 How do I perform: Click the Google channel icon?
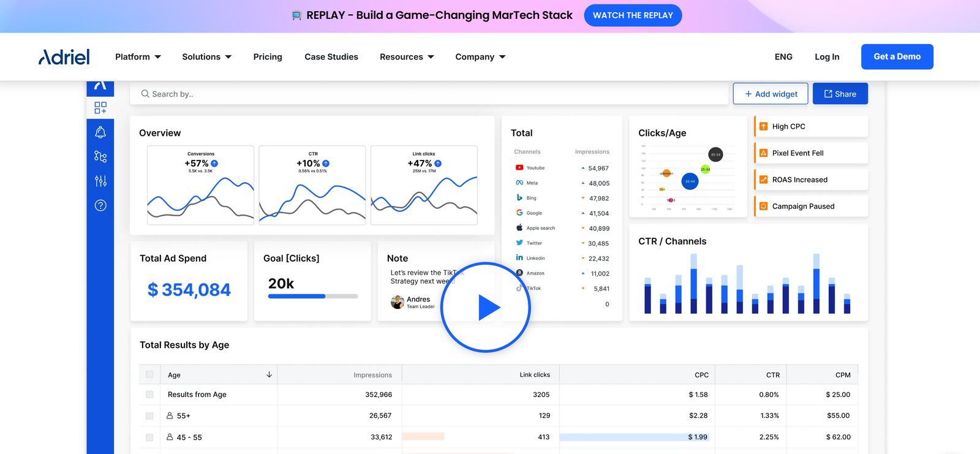tap(519, 213)
